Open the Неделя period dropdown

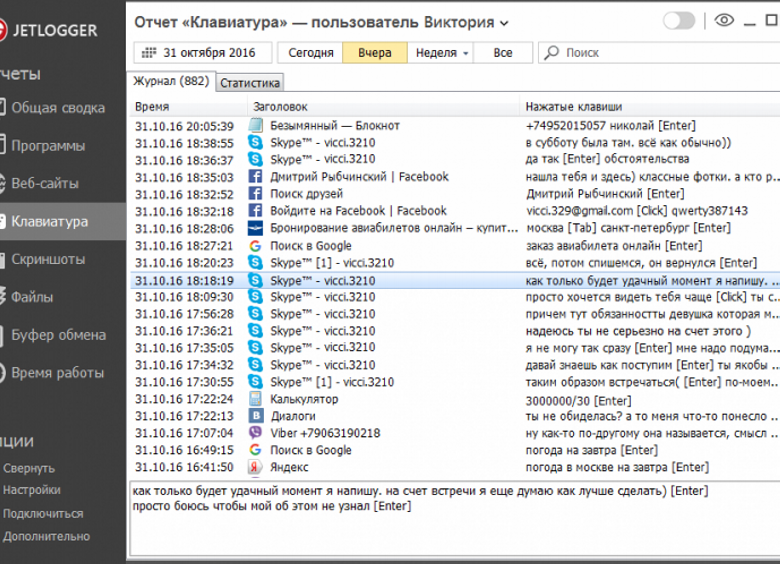[x=441, y=53]
